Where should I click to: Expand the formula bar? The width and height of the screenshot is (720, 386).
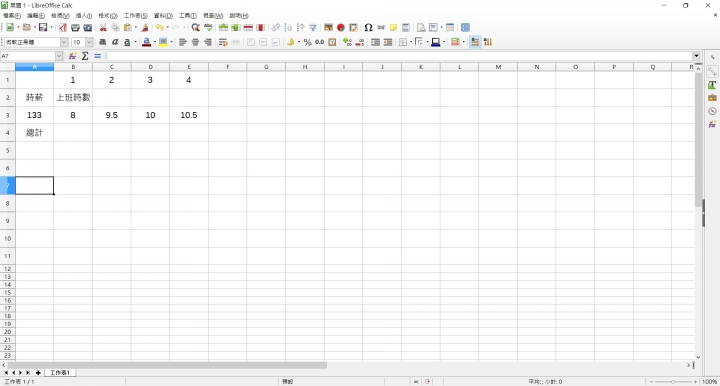point(697,56)
